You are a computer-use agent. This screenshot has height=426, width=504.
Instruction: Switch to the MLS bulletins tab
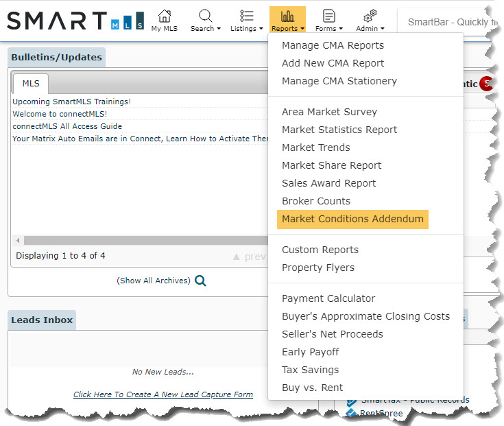tap(31, 84)
